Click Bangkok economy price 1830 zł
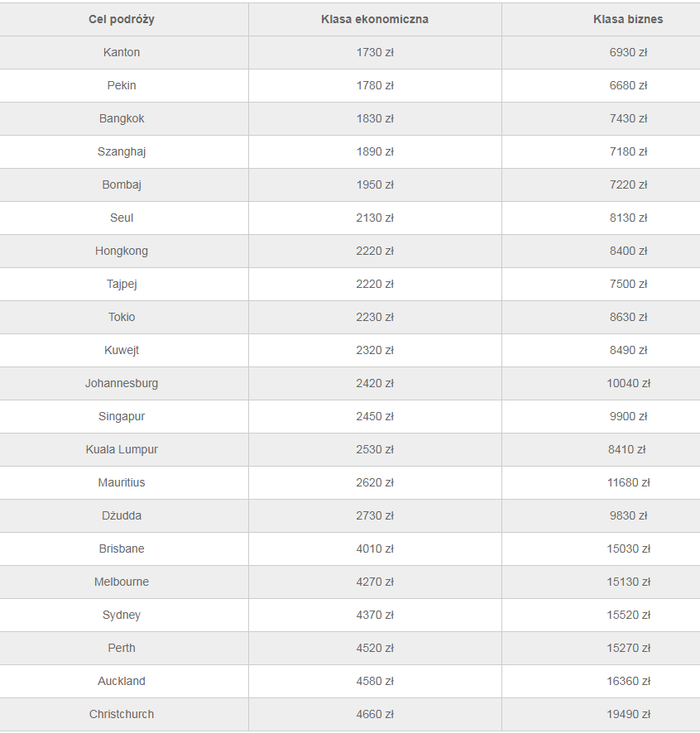This screenshot has width=700, height=733. [x=375, y=119]
